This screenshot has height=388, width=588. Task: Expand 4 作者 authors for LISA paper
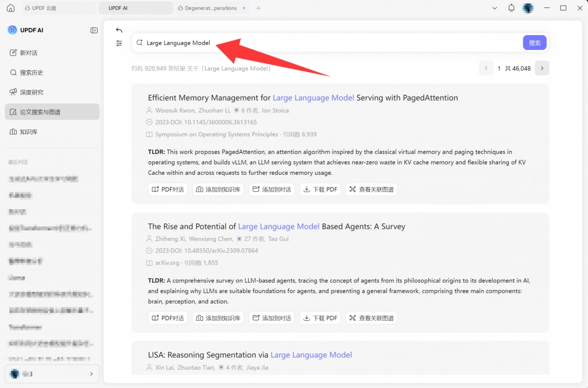(x=230, y=367)
